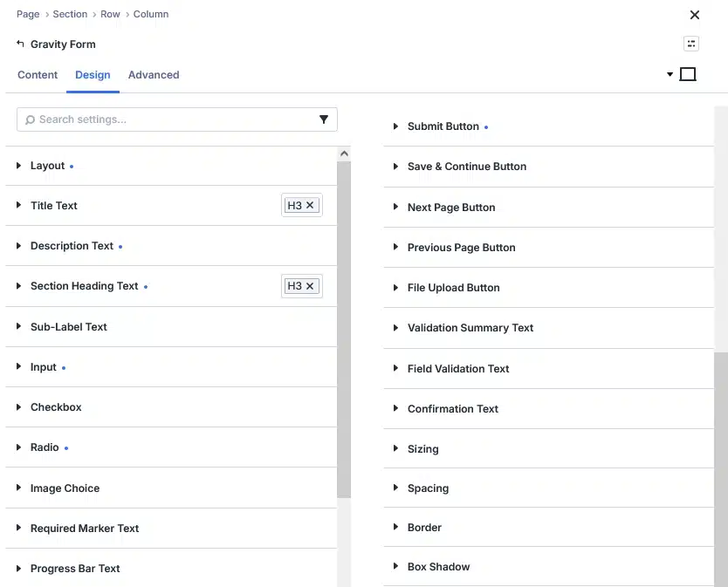
Task: Go to Page in the breadcrumb
Action: click(x=28, y=14)
